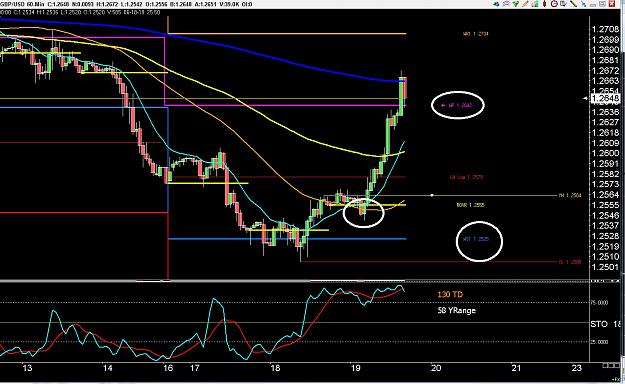The image size is (625, 384).
Task: Click the small scale buttons beside time axis
Action: [x=611, y=365]
